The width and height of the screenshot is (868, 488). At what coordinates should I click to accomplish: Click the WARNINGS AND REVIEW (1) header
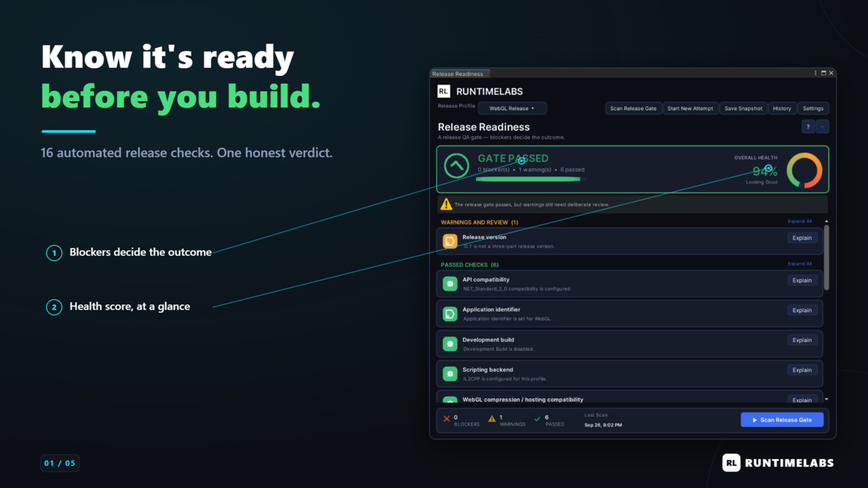point(480,222)
